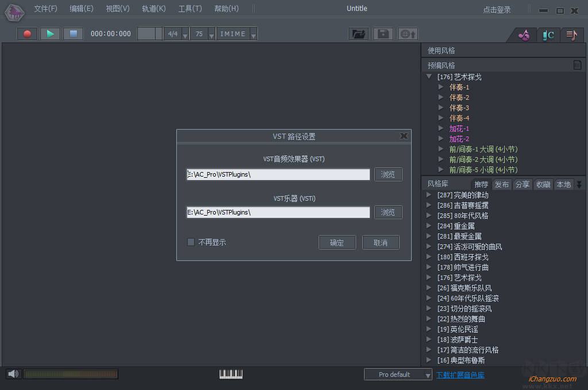Expand 前/间奏-5 小调 (4小节)
Image resolution: width=588 pixels, height=390 pixels.
point(441,169)
